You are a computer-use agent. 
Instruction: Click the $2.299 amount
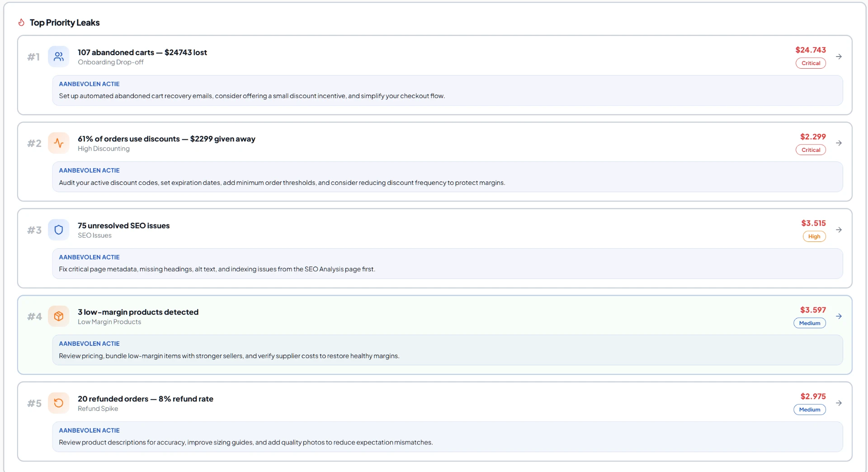point(813,137)
